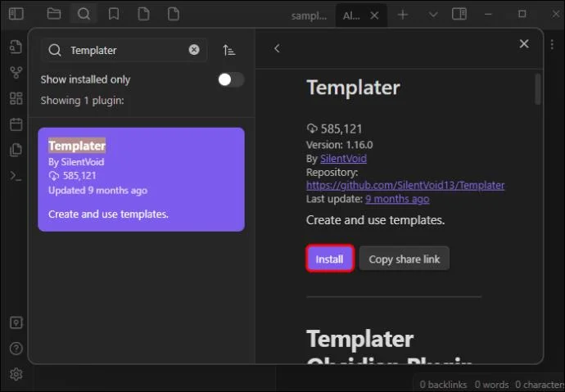Click the insert template copy icon

point(16,150)
